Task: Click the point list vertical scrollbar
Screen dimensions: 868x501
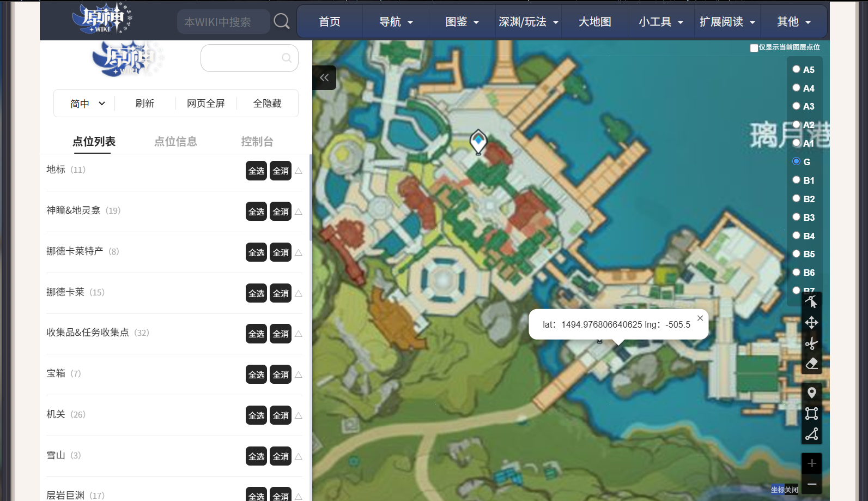Action: (311, 197)
